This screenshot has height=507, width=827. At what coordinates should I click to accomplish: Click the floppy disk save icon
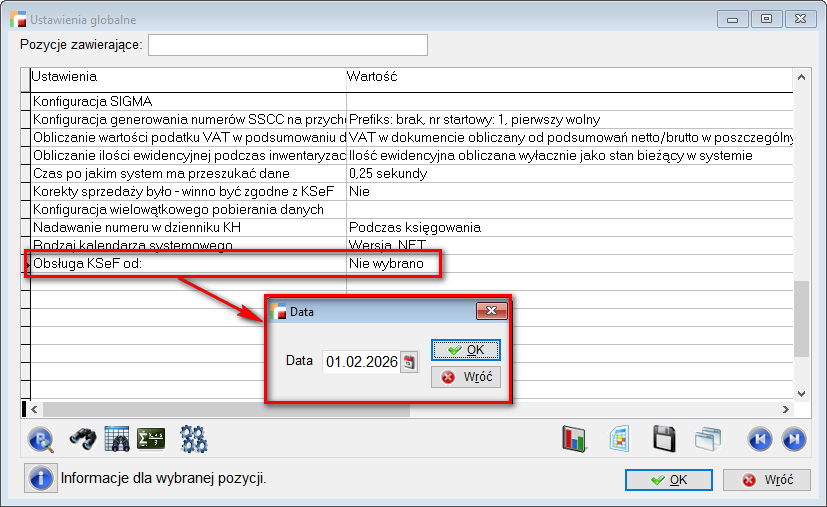[664, 438]
